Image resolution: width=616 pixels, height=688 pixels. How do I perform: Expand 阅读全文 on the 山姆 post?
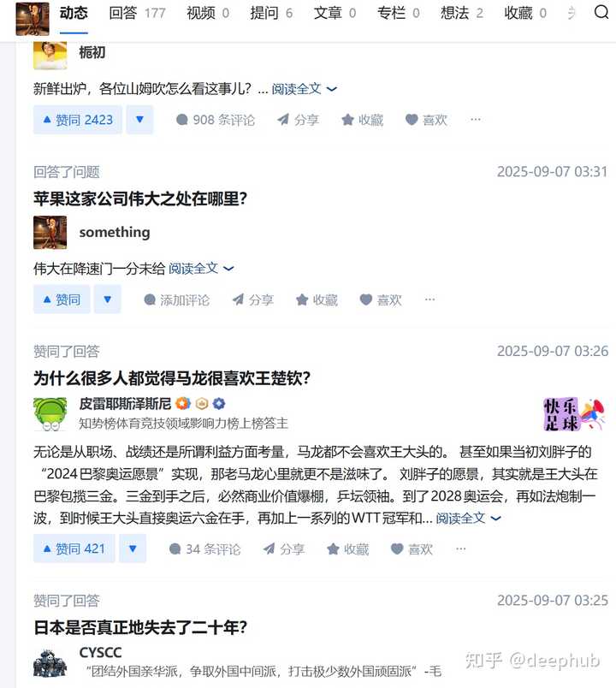pos(304,89)
